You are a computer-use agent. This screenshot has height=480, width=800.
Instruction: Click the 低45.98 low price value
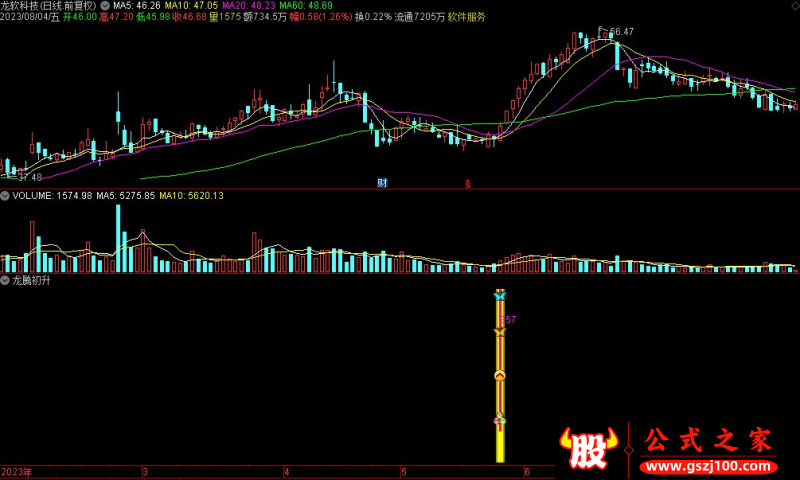153,17
